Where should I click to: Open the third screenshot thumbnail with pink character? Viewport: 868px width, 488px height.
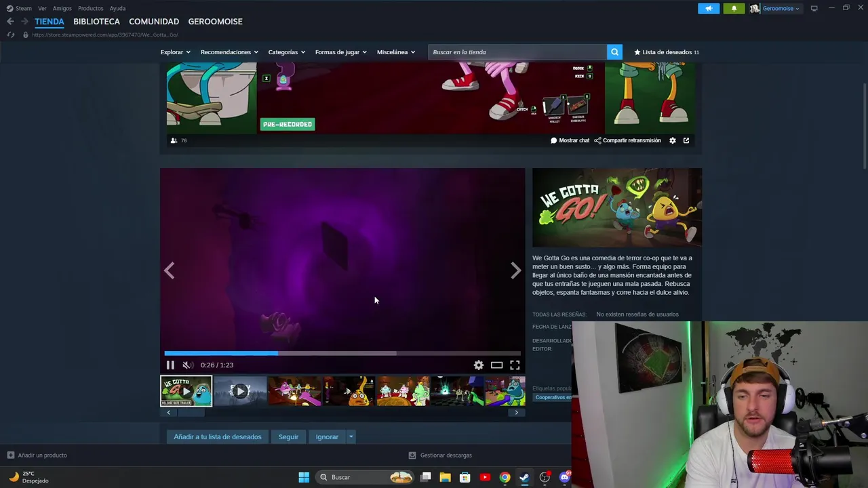(x=294, y=391)
